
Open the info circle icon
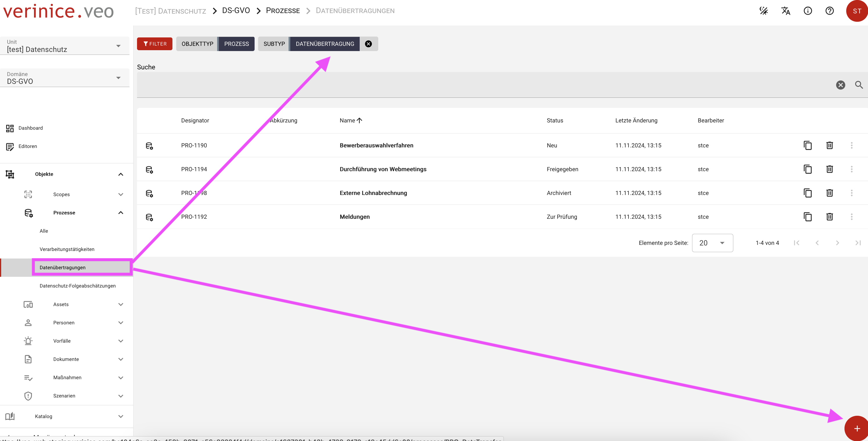coord(807,11)
